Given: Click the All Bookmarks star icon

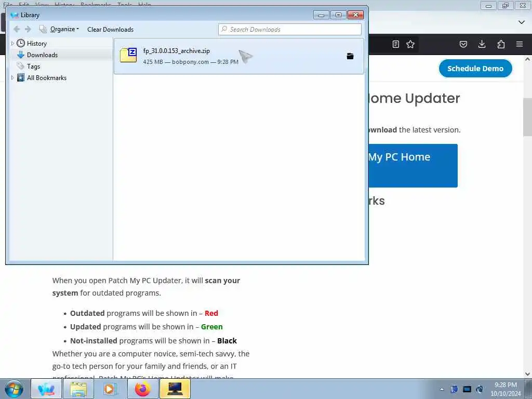Looking at the screenshot, I should coord(21,78).
